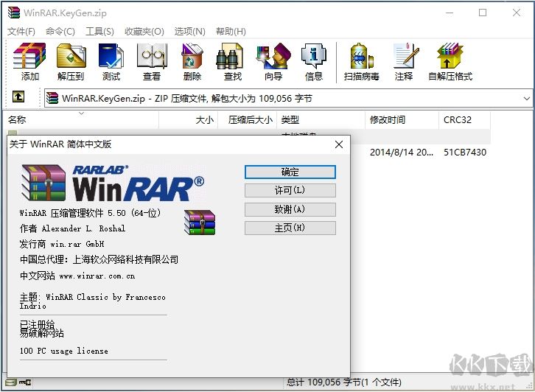This screenshot has height=392, width=535.
Task: Click the www.winrar.com.cn website text
Action: (97, 276)
